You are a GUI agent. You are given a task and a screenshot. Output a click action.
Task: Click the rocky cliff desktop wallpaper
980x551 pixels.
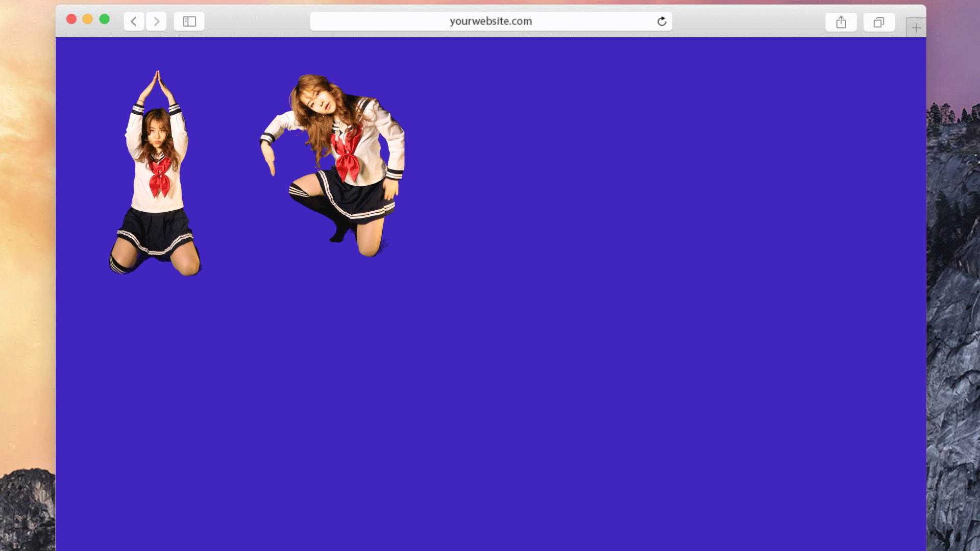click(x=953, y=332)
